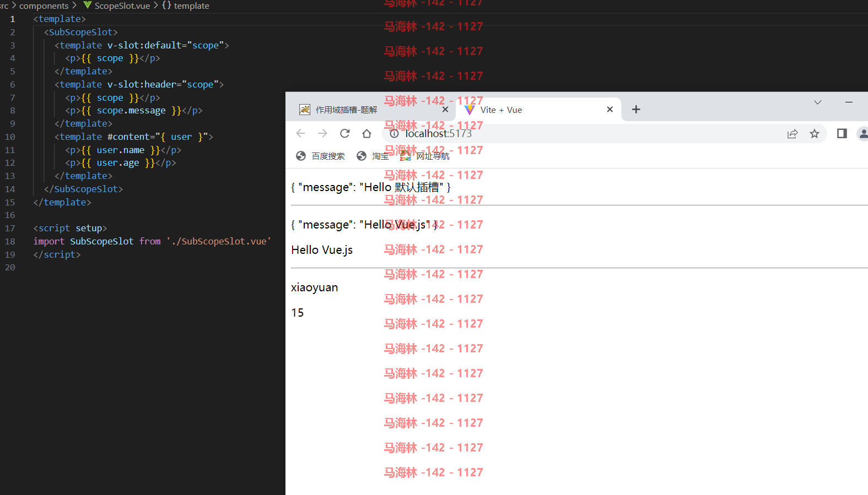Open a new browser tab
This screenshot has height=495, width=868.
(x=636, y=109)
